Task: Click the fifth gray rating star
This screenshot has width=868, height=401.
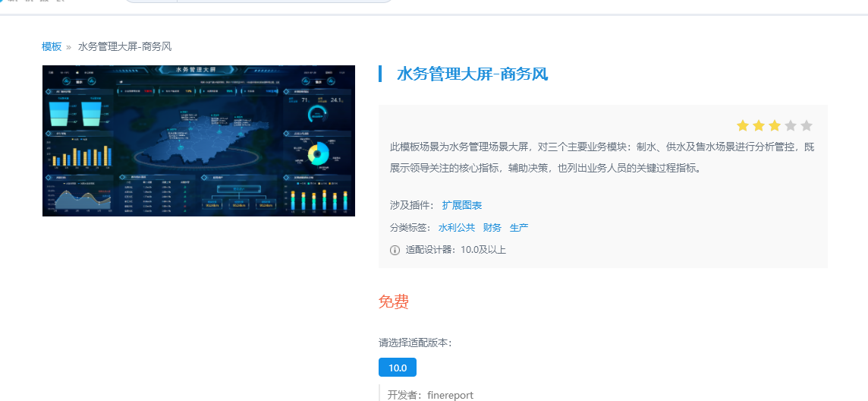Action: pyautogui.click(x=807, y=126)
